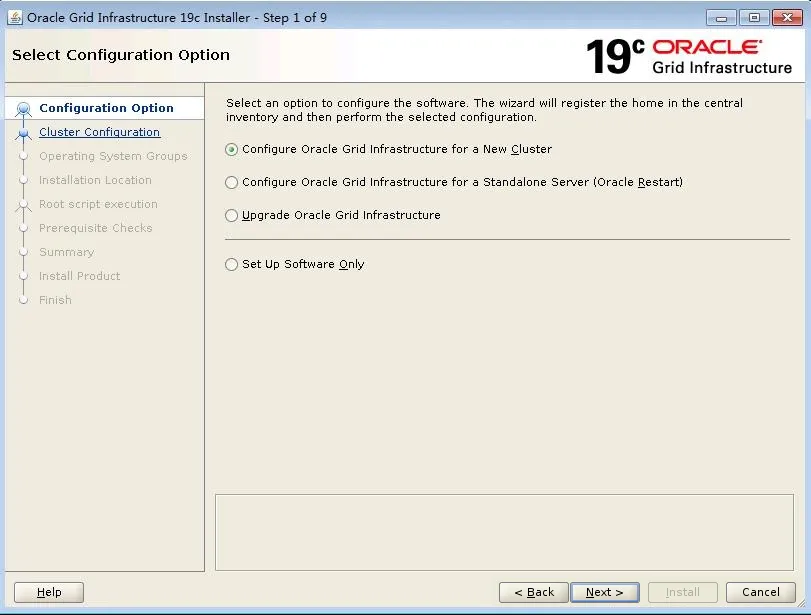Click the Prerequisite Checks step

pyautogui.click(x=96, y=228)
